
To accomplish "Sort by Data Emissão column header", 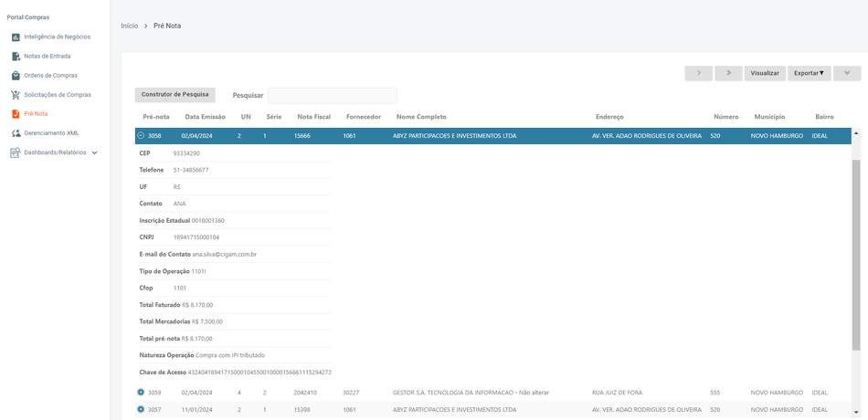I will (206, 117).
